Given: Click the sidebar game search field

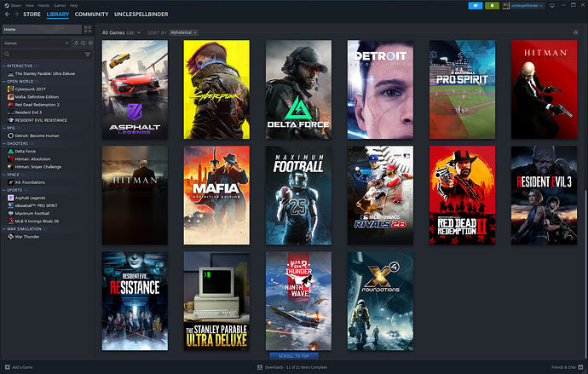Looking at the screenshot, I should (x=47, y=55).
